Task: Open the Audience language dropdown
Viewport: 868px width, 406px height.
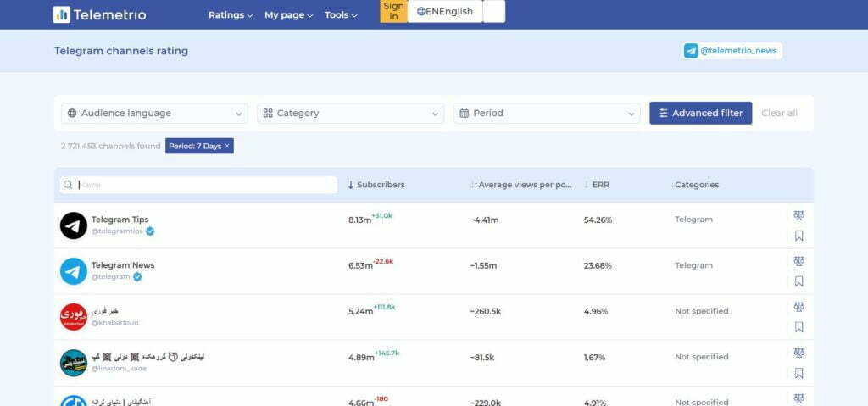Action: coord(154,113)
